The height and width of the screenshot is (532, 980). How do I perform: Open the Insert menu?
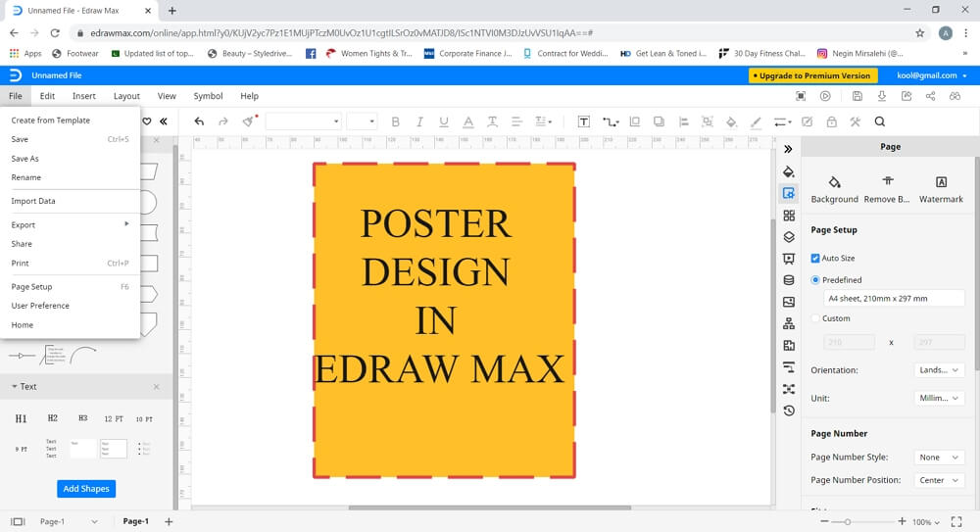click(83, 96)
